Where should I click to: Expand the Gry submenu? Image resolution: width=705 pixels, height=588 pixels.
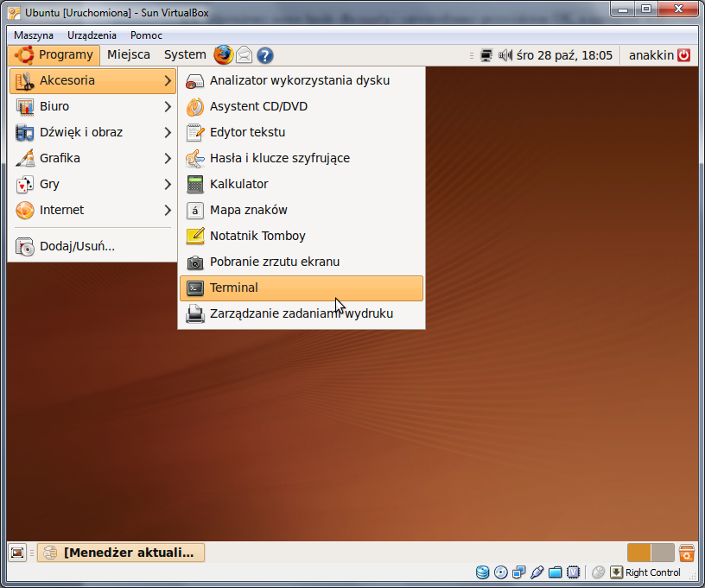pyautogui.click(x=92, y=184)
